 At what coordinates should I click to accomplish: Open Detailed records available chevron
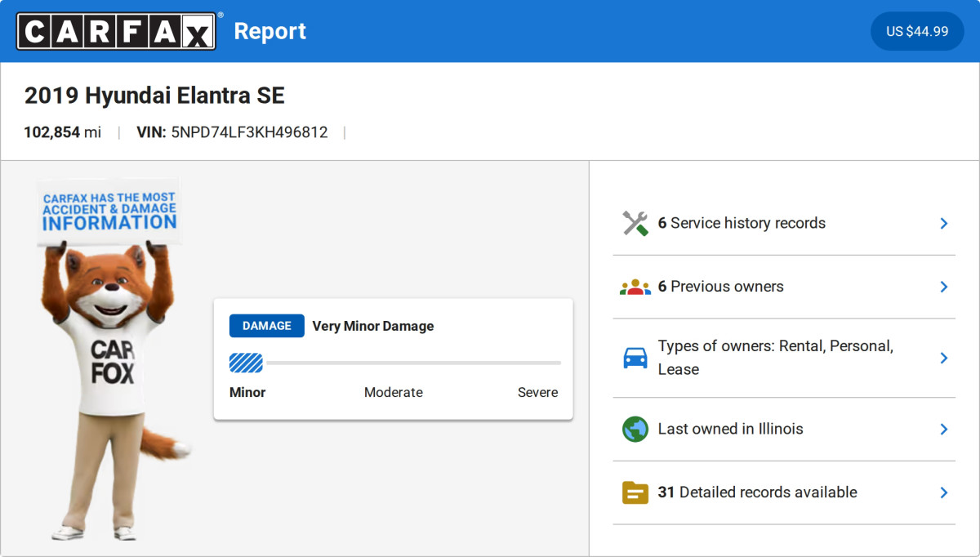point(943,492)
